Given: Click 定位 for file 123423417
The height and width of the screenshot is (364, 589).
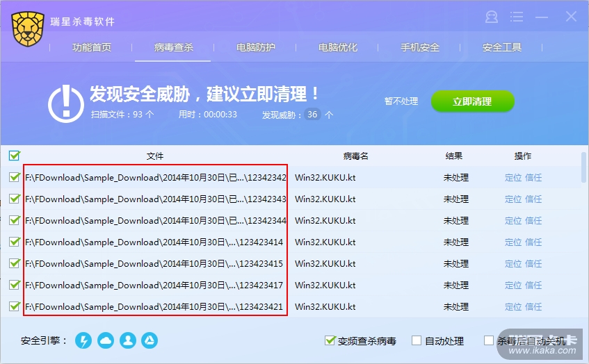Looking at the screenshot, I should [513, 286].
